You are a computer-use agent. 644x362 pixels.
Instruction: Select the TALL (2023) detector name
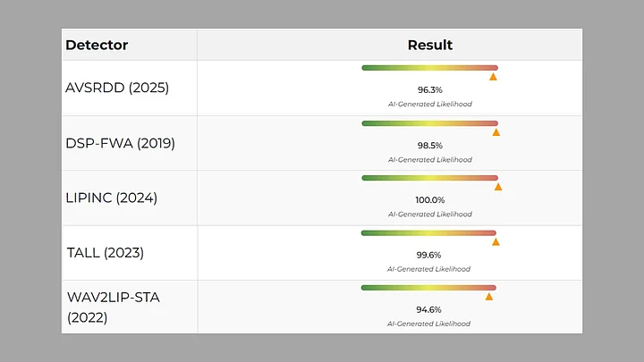point(105,252)
